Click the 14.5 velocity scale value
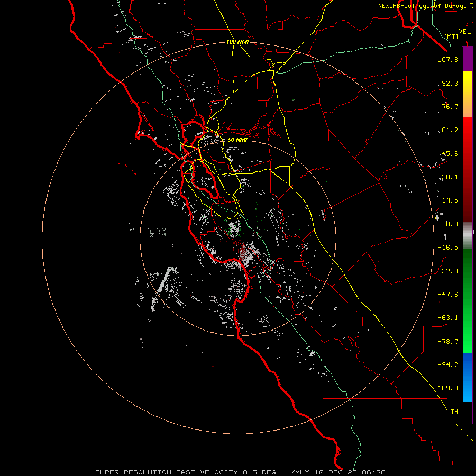The width and height of the screenshot is (476, 476). pyautogui.click(x=450, y=200)
